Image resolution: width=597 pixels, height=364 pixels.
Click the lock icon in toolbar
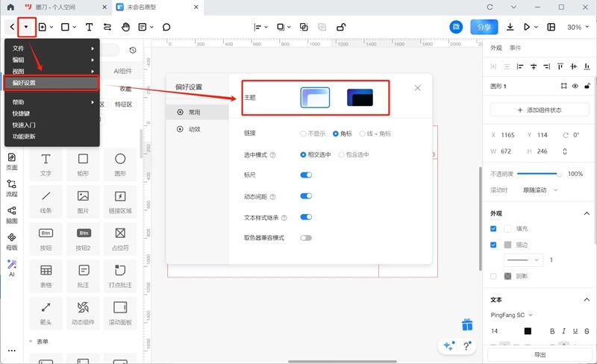[341, 27]
